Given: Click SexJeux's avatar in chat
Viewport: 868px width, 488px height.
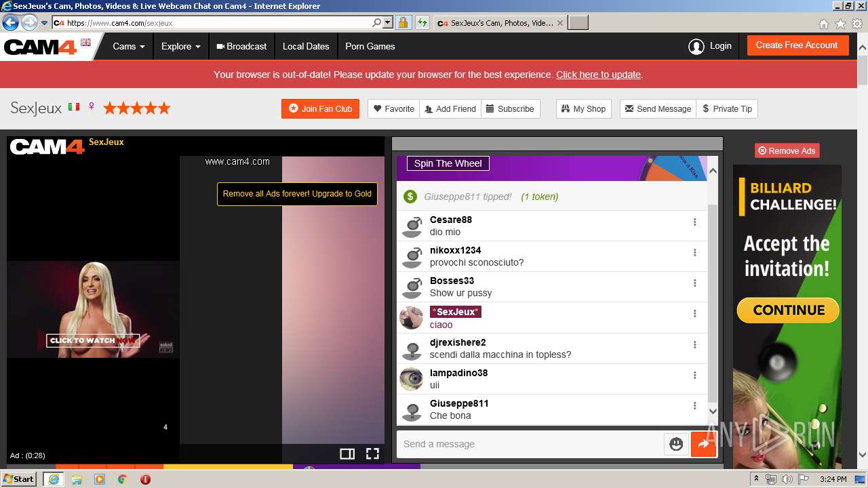Looking at the screenshot, I should 411,317.
